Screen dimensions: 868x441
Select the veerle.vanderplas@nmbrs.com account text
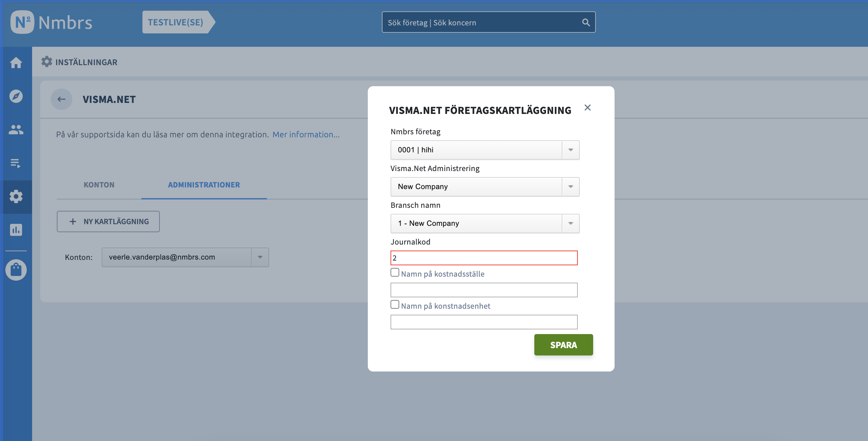coord(162,257)
